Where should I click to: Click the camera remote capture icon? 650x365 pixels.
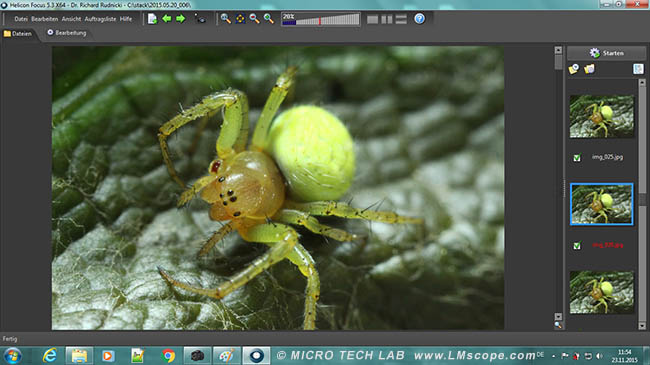[x=200, y=19]
